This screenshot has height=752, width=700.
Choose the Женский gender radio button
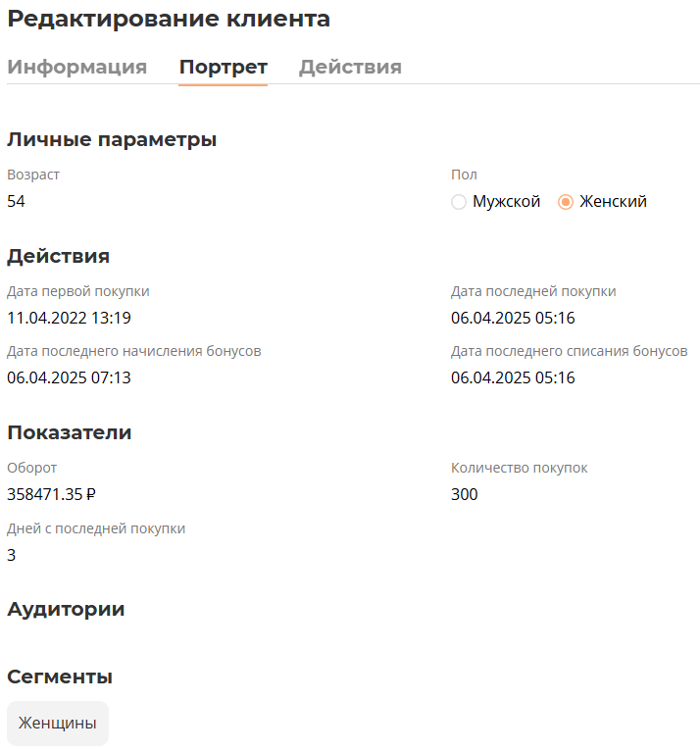(x=566, y=202)
